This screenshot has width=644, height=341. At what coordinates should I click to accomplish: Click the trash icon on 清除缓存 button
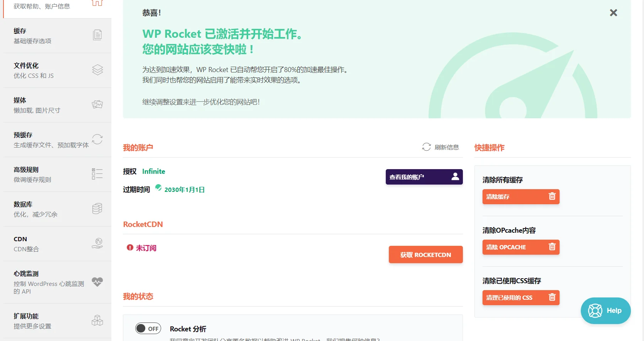[x=552, y=196]
